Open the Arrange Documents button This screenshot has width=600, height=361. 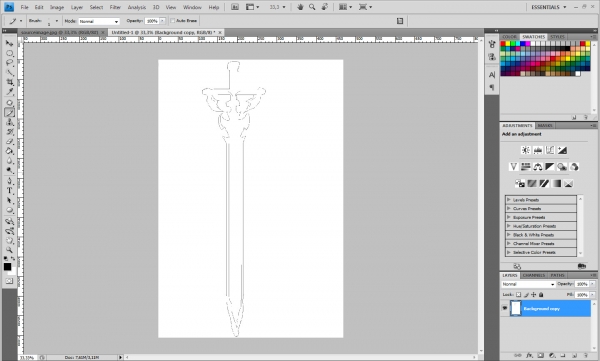click(344, 7)
